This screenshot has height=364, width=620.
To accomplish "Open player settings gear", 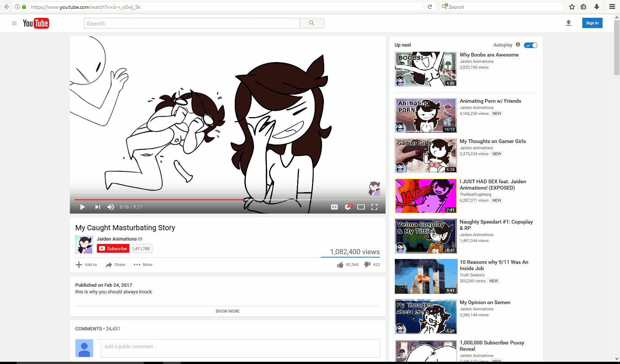I will (x=348, y=207).
